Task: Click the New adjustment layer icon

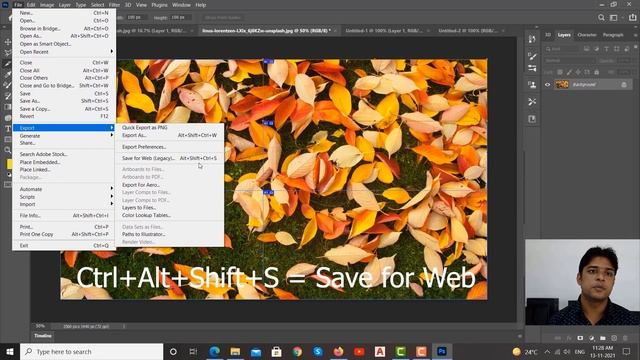Action: tap(591, 338)
